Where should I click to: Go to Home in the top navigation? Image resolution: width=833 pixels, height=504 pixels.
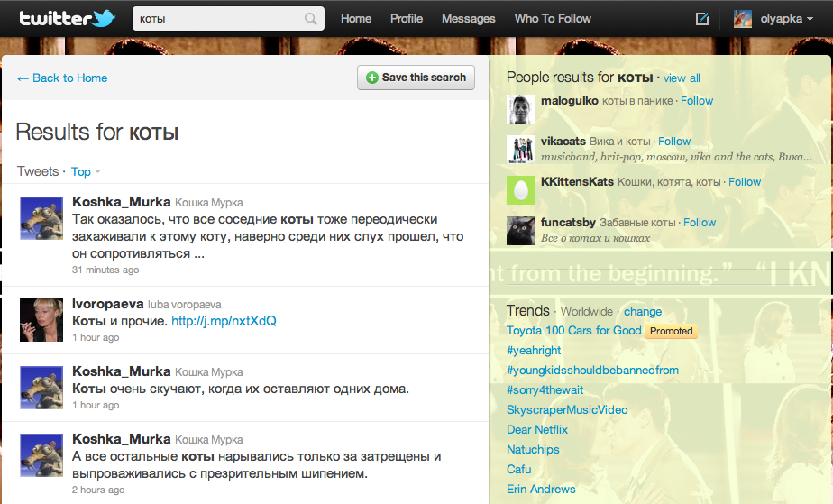356,19
